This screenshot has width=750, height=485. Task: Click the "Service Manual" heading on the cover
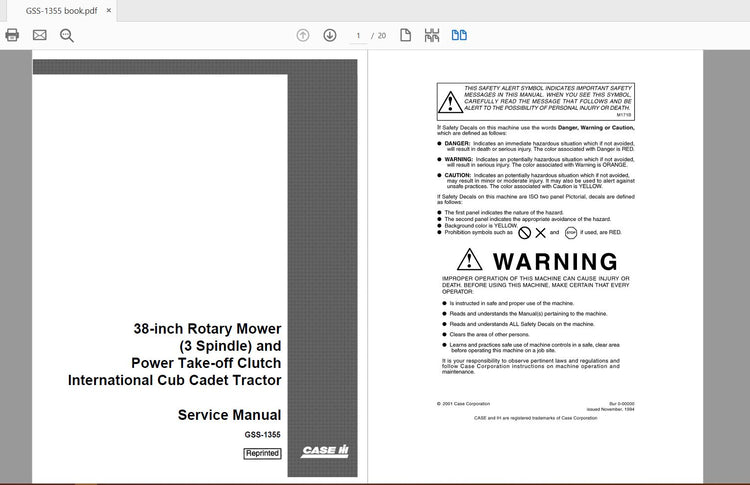tap(230, 415)
